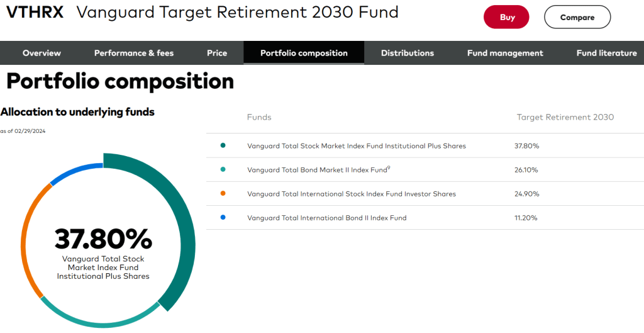644x333 pixels.
Task: Select Vanguard Total International Bond II Index Fund
Action: (327, 218)
